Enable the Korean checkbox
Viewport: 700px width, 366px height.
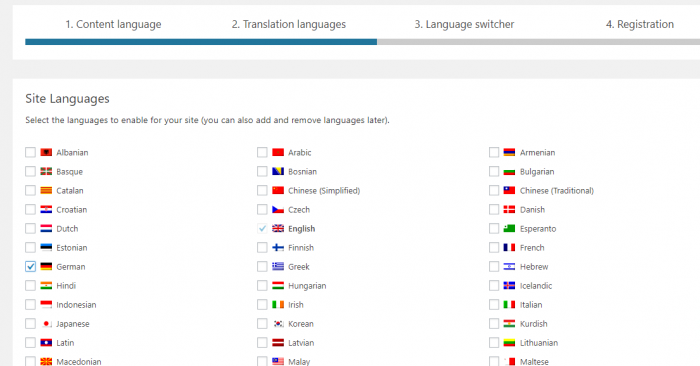click(x=262, y=324)
